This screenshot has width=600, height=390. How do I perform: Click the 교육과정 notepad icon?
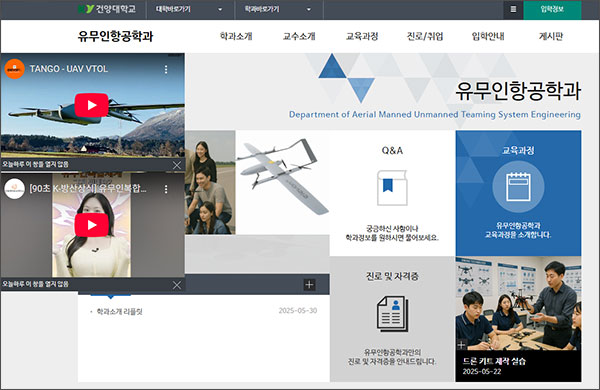[518, 187]
